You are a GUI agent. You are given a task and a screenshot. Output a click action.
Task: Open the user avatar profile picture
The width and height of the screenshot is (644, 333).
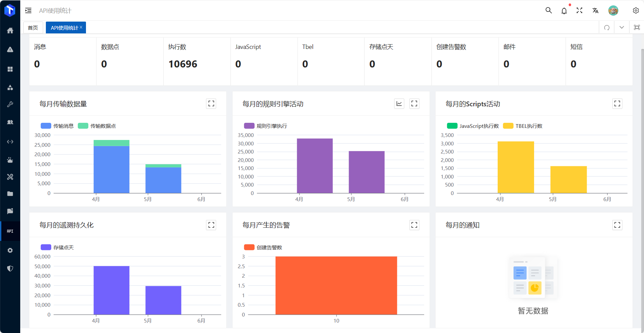[x=613, y=10]
